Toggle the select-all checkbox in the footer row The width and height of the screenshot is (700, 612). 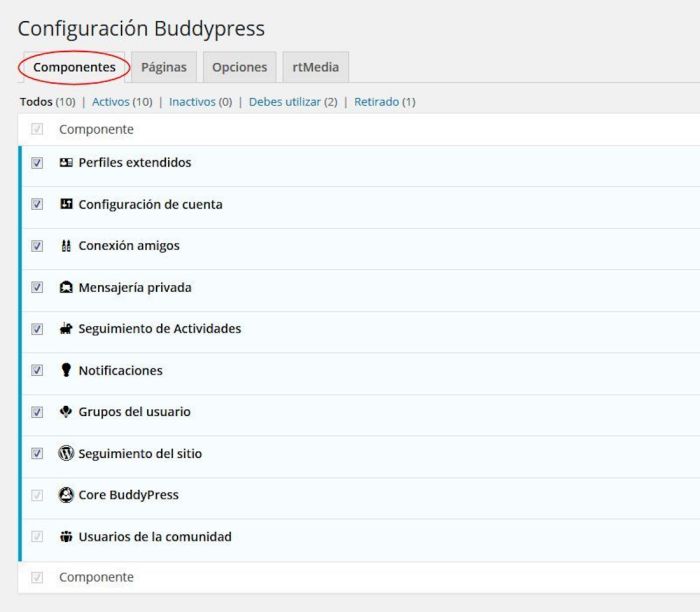tap(37, 577)
